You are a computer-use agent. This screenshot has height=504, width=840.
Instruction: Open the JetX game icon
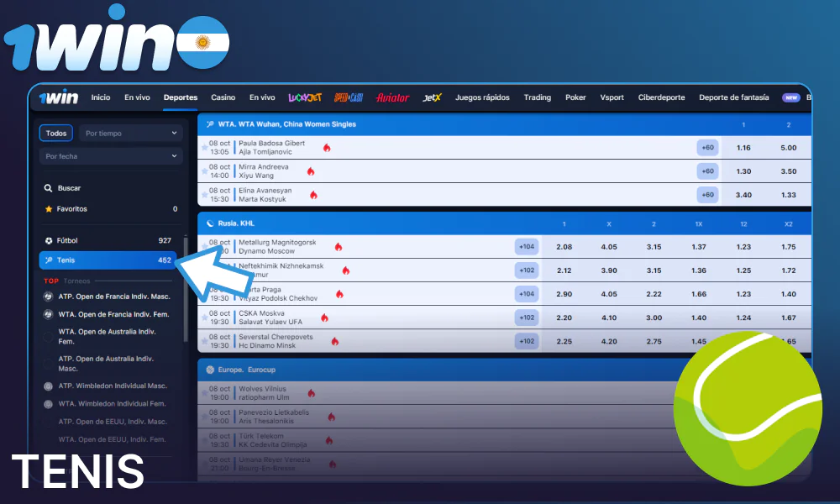(x=432, y=97)
